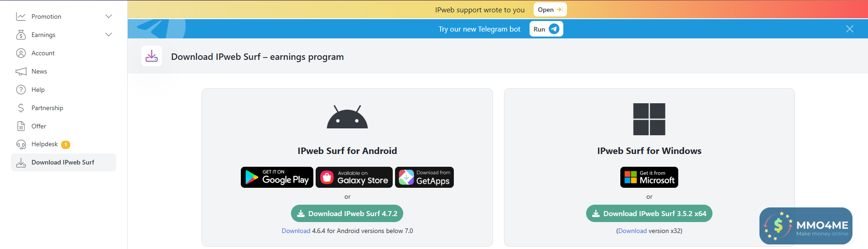Dismiss the Telegram bot banner
Image resolution: width=868 pixels, height=249 pixels.
(849, 29)
